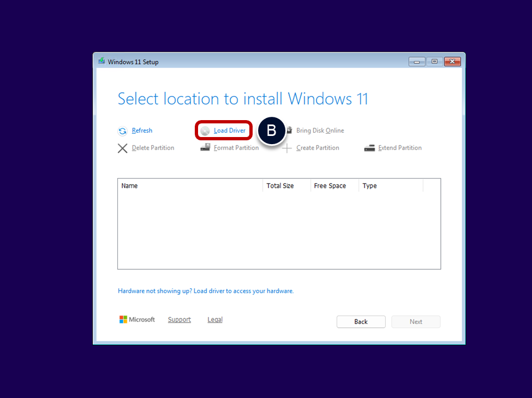532x398 pixels.
Task: Click the Refresh circular arrows icon
Action: click(x=123, y=131)
